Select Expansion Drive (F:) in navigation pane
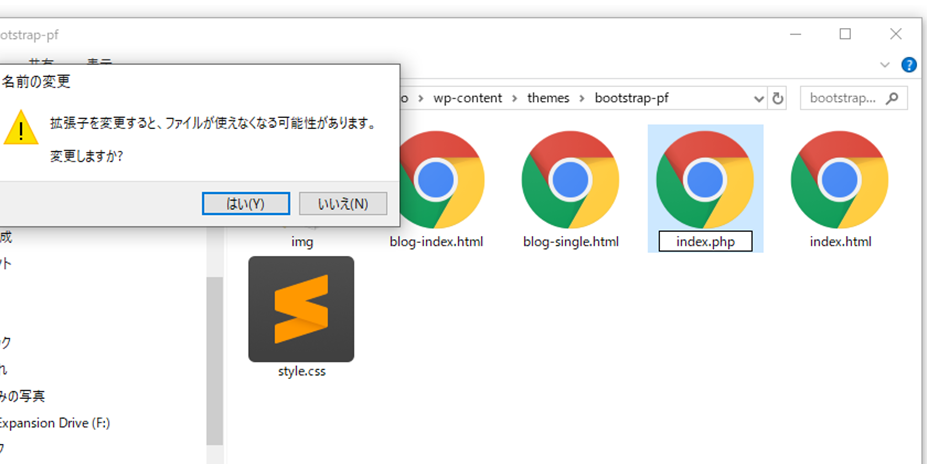 coord(54,423)
